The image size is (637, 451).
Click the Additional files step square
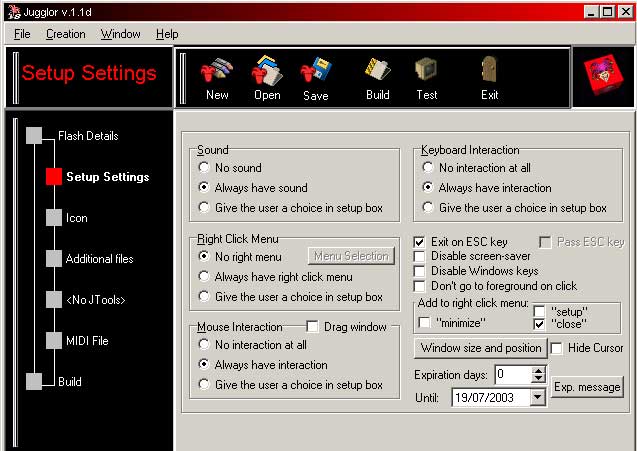coord(54,259)
